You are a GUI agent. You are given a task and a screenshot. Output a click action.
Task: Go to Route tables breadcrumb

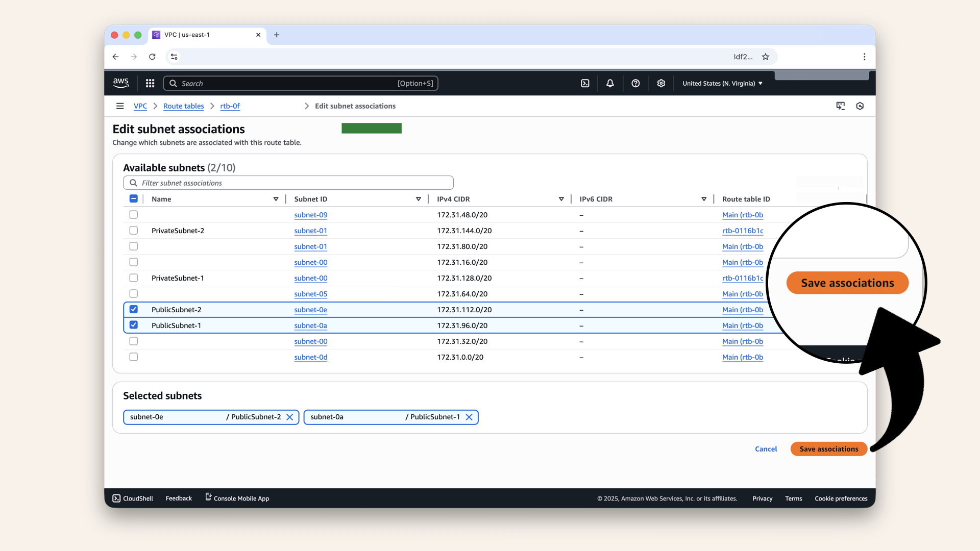pos(183,106)
